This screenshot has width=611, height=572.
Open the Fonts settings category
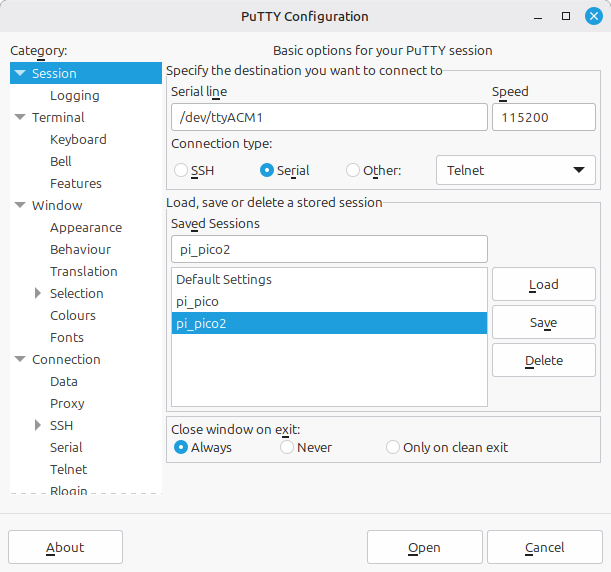click(67, 337)
